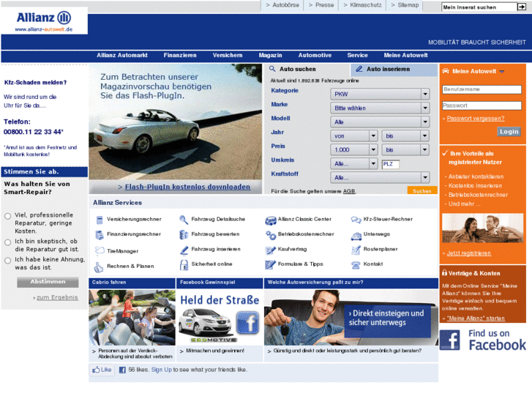The image size is (532, 399).
Task: Open the Allianz Automarkt menu
Action: pyautogui.click(x=122, y=56)
